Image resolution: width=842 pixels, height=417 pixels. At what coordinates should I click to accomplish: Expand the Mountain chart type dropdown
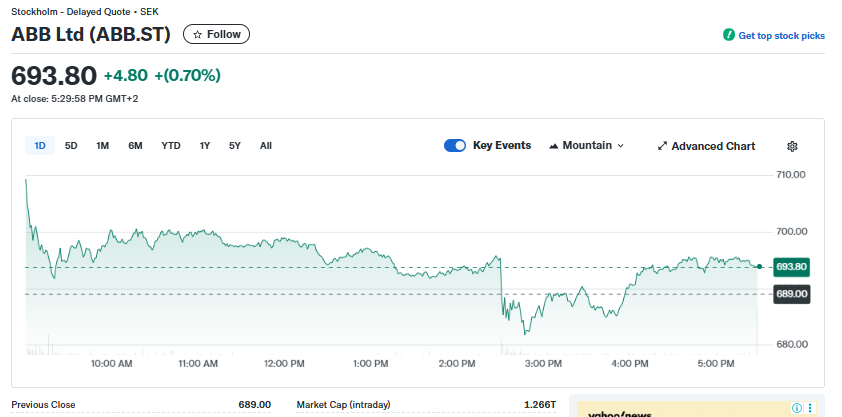pos(586,146)
